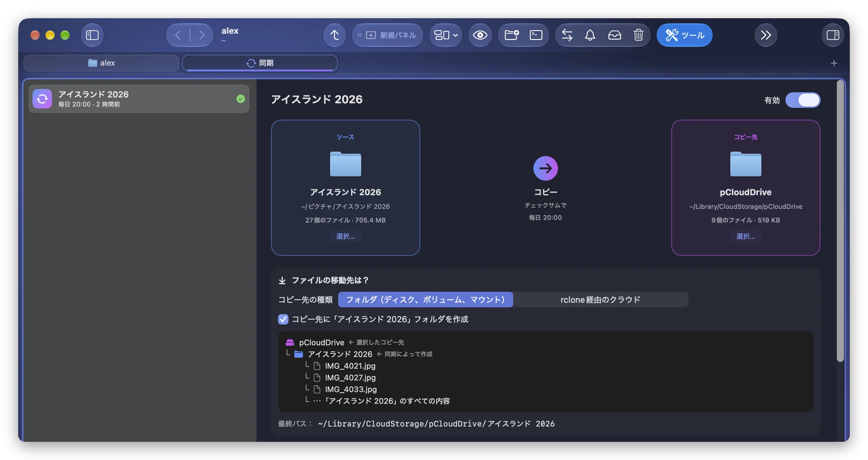This screenshot has height=460, width=868.
Task: Click アイスランド 2026 folder in tree preview
Action: pos(340,354)
